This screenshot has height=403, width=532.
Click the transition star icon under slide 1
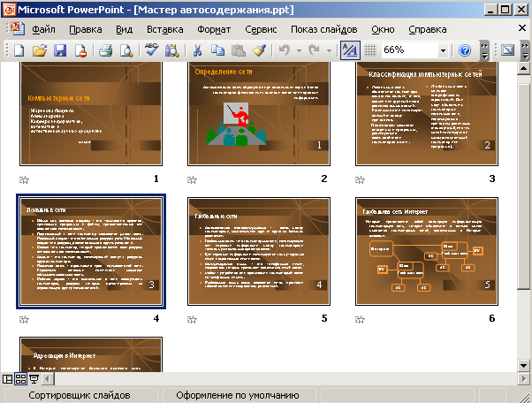[24, 179]
